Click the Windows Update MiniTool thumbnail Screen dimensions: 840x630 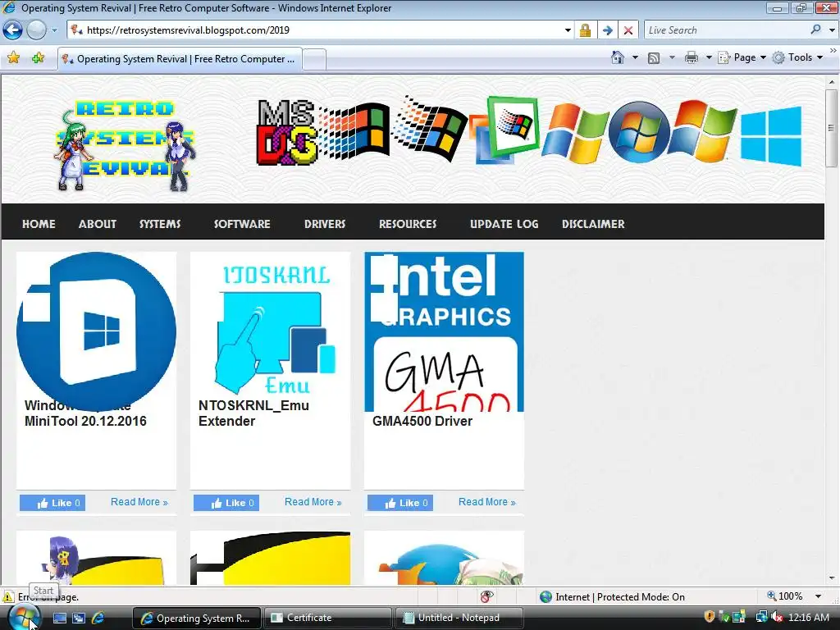pos(97,331)
